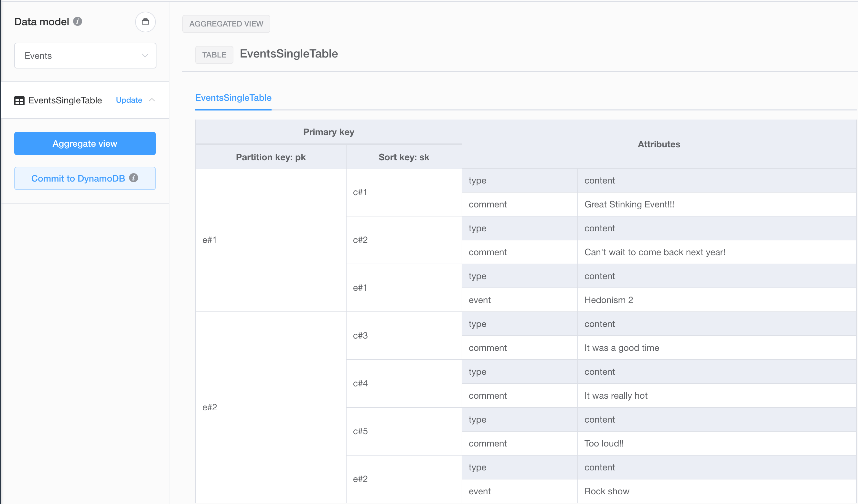Click the Update link for EventsSingleTable
The width and height of the screenshot is (858, 504).
129,100
